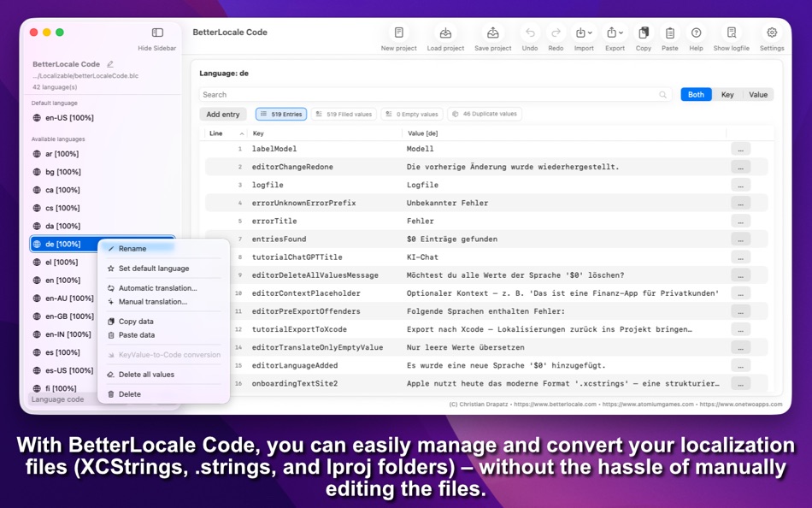Viewport: 812px width, 508px height.
Task: Open the Import dropdown arrow
Action: click(x=589, y=32)
